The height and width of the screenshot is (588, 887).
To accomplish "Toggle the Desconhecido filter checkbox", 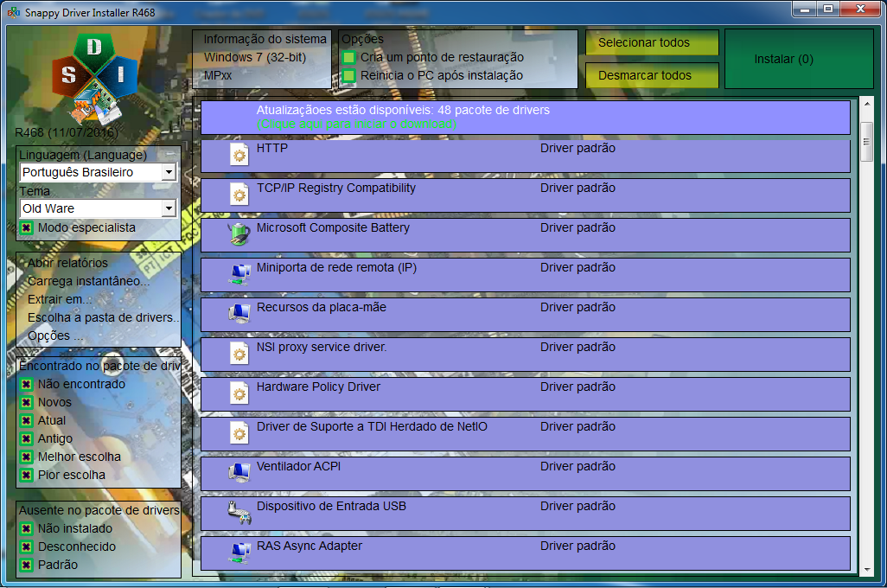I will click(x=26, y=546).
